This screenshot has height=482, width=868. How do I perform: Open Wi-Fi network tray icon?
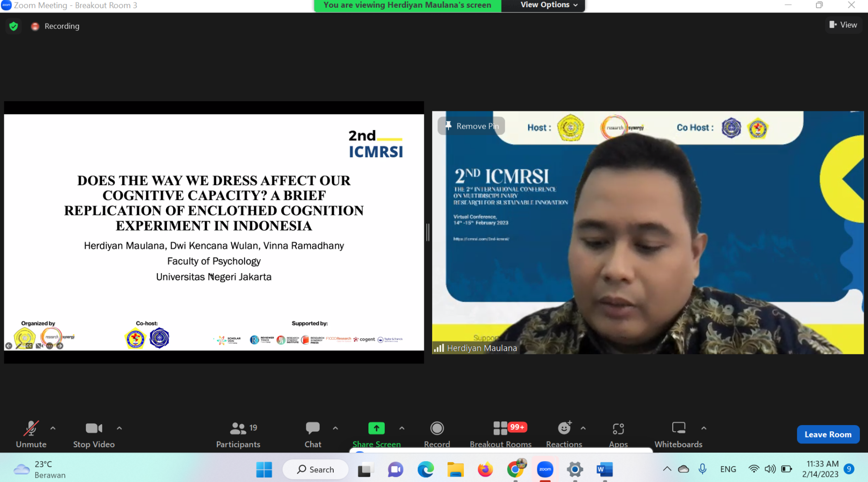tap(754, 469)
